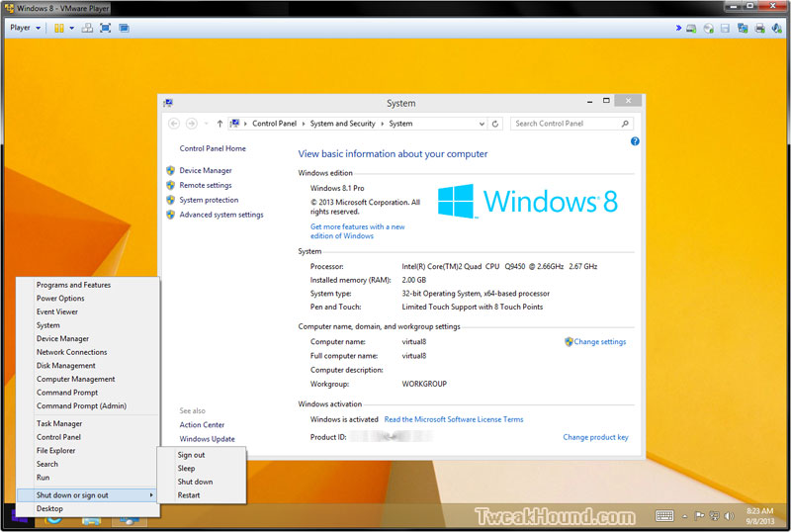Viewport: 791px width, 532px height.
Task: Click shield icon beside Device Manager
Action: pyautogui.click(x=170, y=171)
